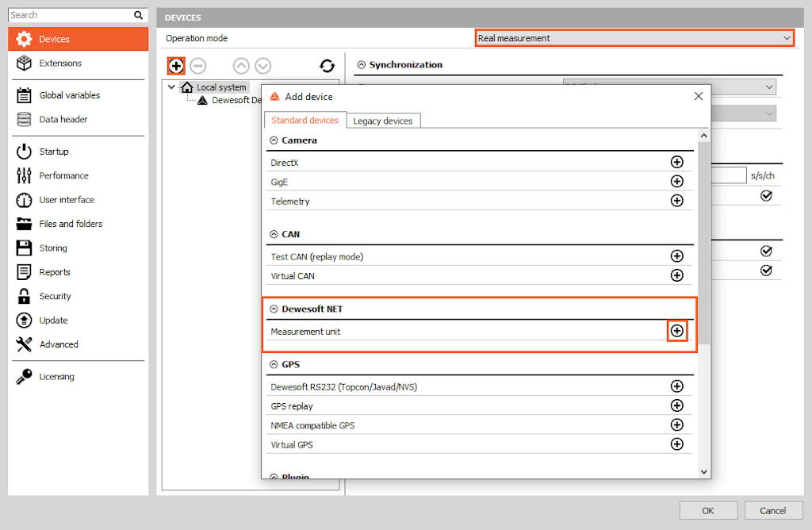The image size is (812, 530).
Task: Add the GigE camera device
Action: tap(677, 182)
